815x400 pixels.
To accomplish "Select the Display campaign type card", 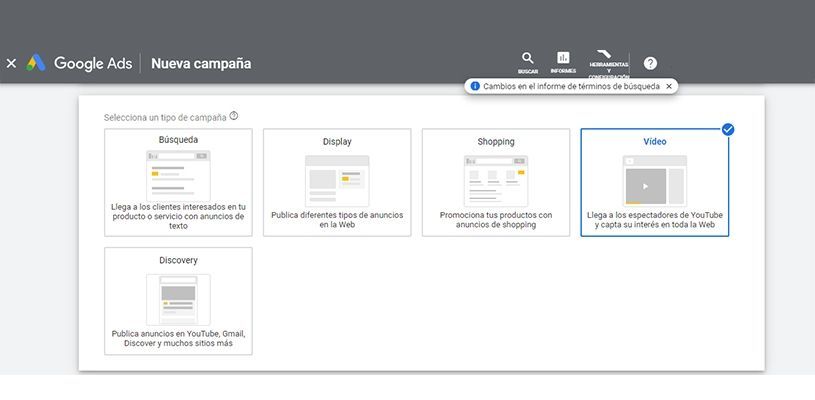I will (337, 182).
